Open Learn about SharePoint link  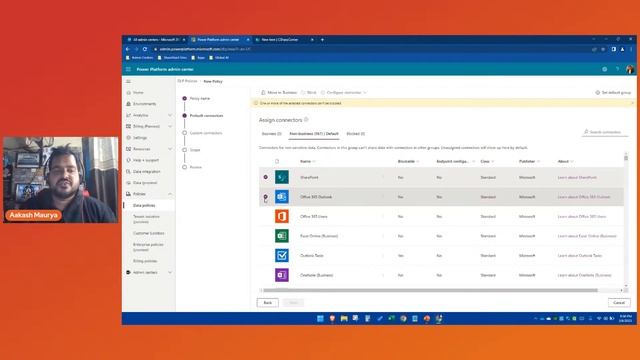point(577,178)
